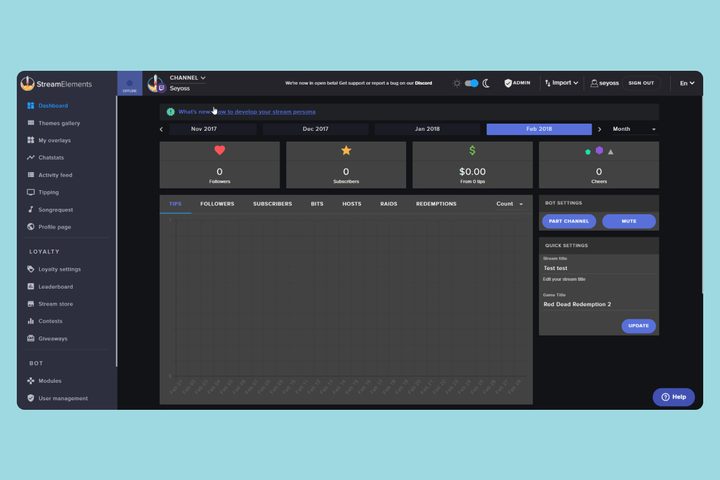Open bot Modules page
The width and height of the screenshot is (720, 480).
[x=44, y=381]
